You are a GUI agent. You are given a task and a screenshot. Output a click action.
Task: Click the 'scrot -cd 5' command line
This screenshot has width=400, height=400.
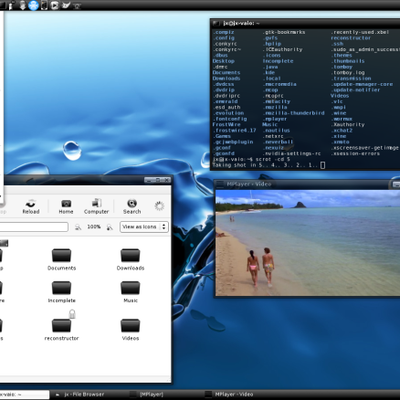coord(273,159)
